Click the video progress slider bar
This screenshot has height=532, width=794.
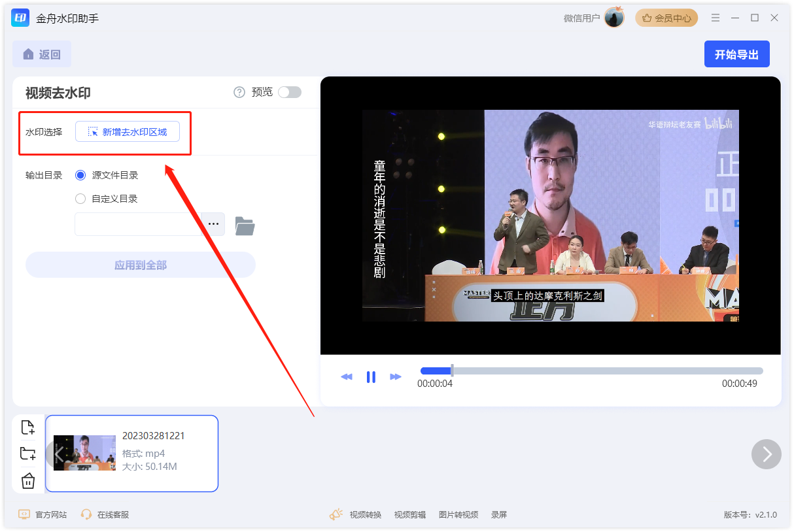(x=589, y=371)
